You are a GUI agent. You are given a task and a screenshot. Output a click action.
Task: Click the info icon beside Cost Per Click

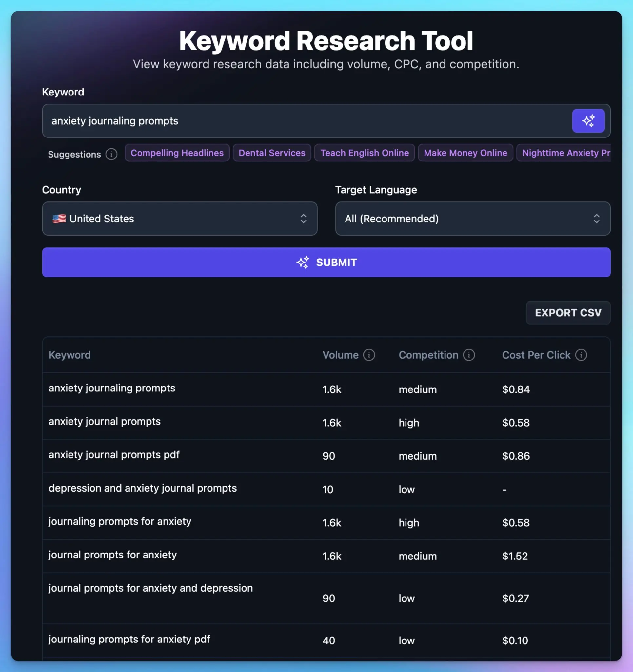click(581, 355)
